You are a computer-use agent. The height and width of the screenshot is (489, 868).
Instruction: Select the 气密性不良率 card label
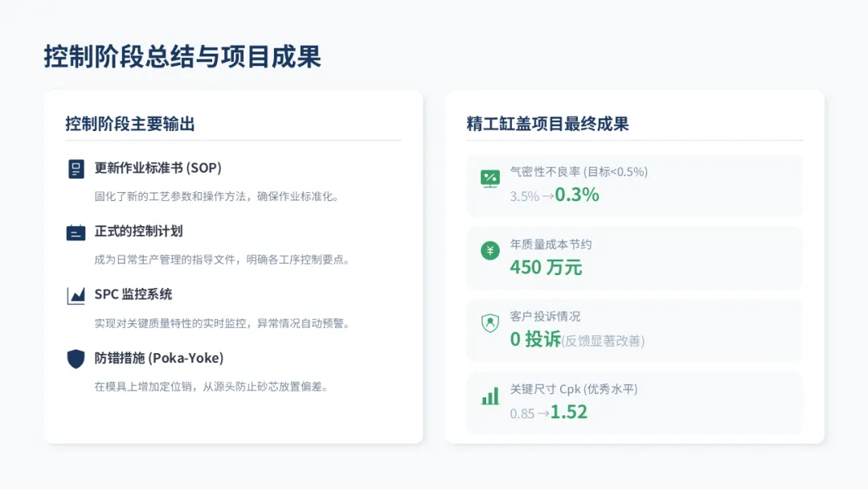tap(545, 171)
